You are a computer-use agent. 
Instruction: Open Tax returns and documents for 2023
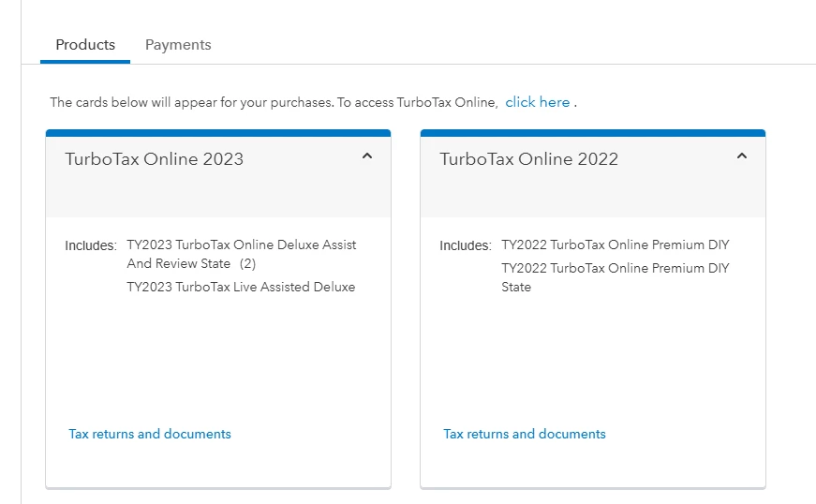tap(150, 434)
